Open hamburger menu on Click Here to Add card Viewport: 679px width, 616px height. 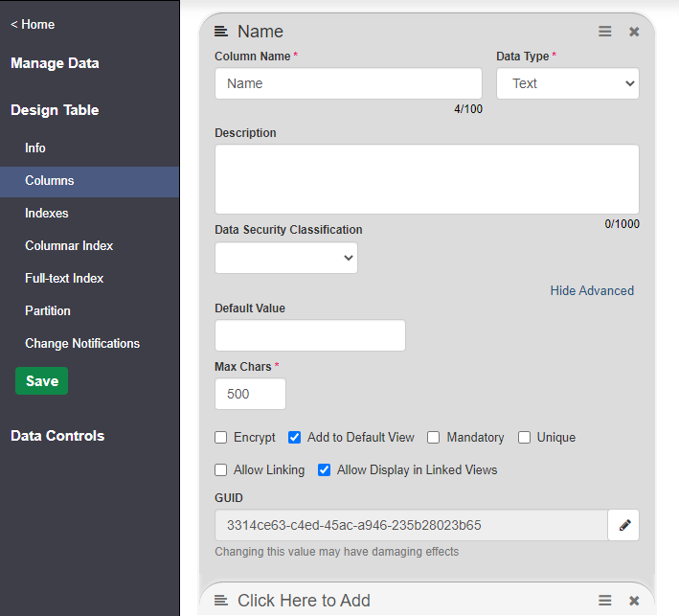point(605,601)
